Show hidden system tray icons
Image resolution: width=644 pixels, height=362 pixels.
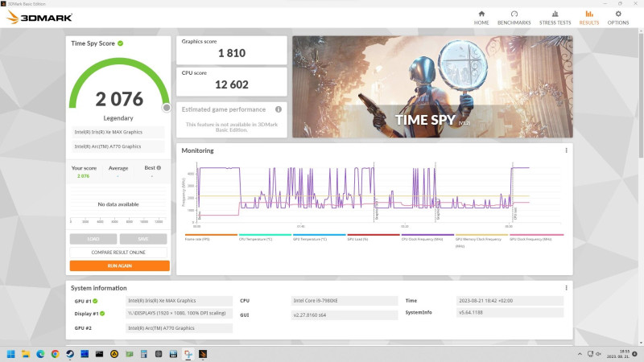[580, 354]
